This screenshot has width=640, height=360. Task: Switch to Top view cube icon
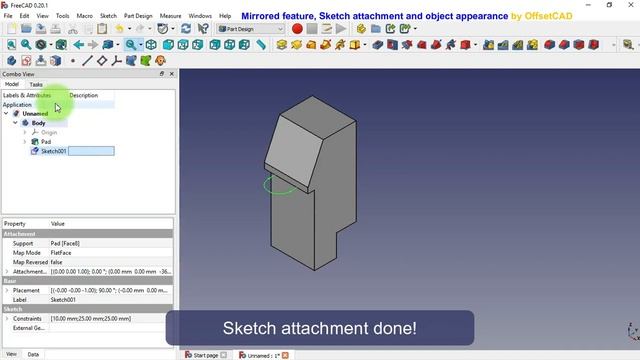[183, 44]
